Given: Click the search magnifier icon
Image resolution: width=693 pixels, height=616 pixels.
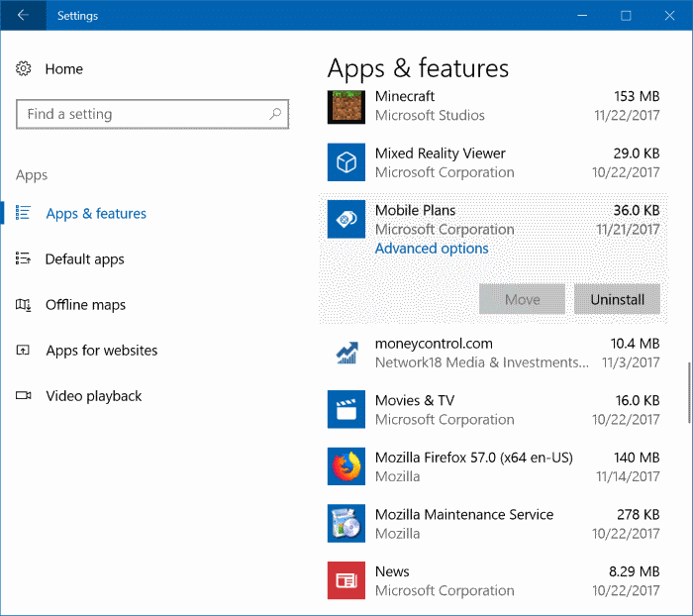Looking at the screenshot, I should (x=275, y=114).
